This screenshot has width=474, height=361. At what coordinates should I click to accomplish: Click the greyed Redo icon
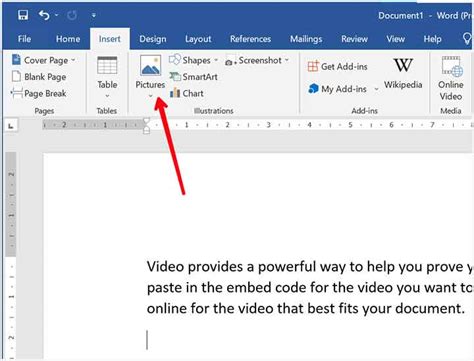(x=72, y=15)
